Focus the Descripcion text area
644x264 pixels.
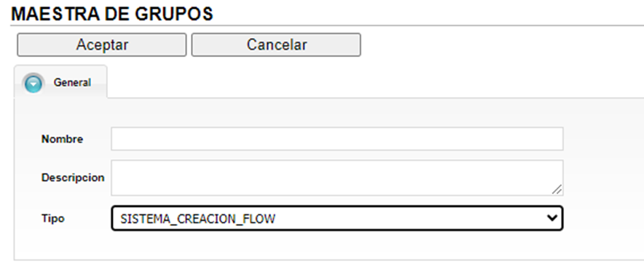point(337,178)
